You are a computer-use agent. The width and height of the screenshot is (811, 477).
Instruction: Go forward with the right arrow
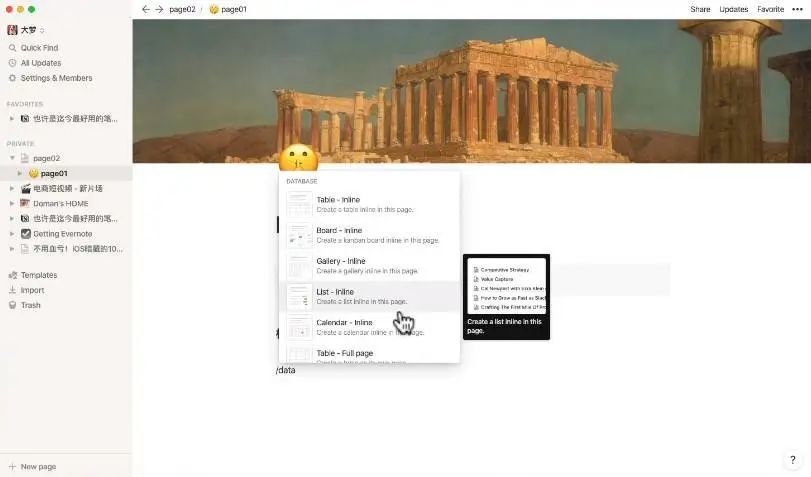click(159, 9)
